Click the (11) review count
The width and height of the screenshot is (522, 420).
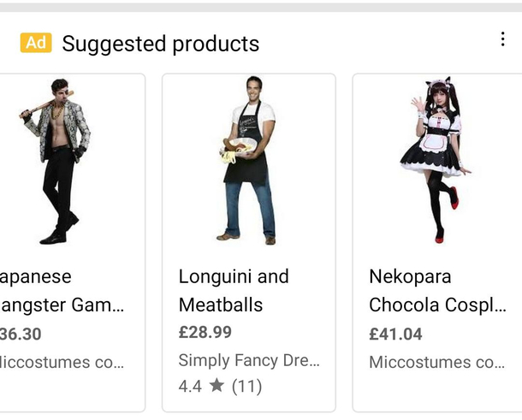(246, 386)
